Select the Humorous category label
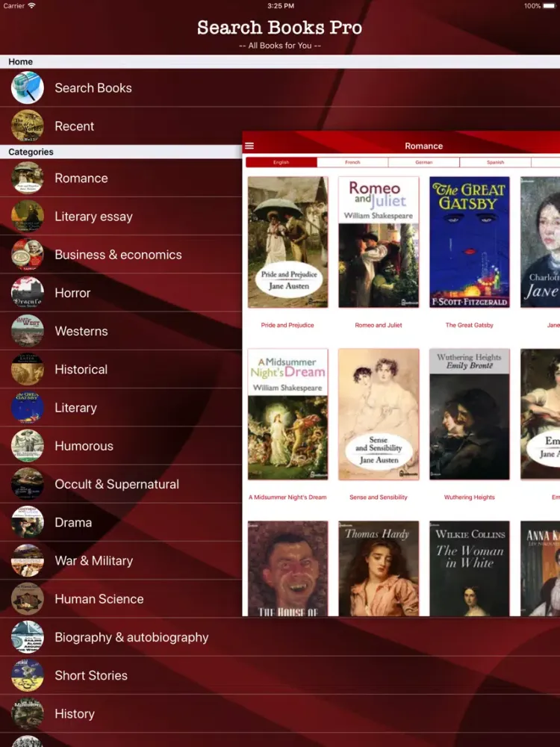The height and width of the screenshot is (747, 560). coord(84,446)
